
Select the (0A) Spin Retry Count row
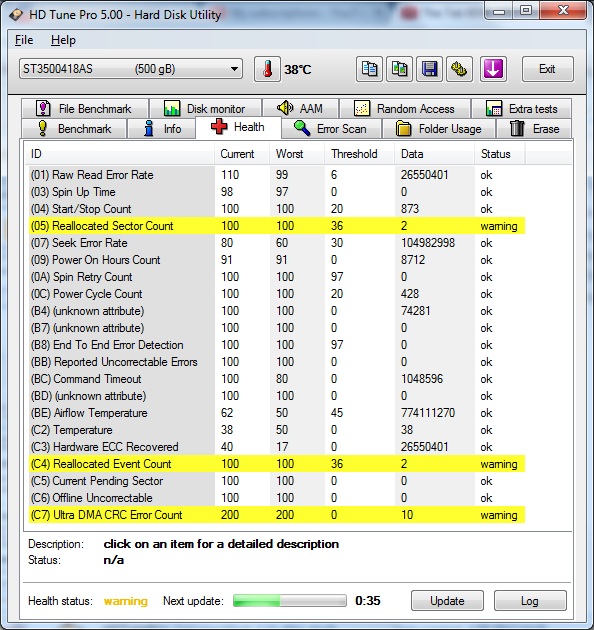pyautogui.click(x=277, y=277)
